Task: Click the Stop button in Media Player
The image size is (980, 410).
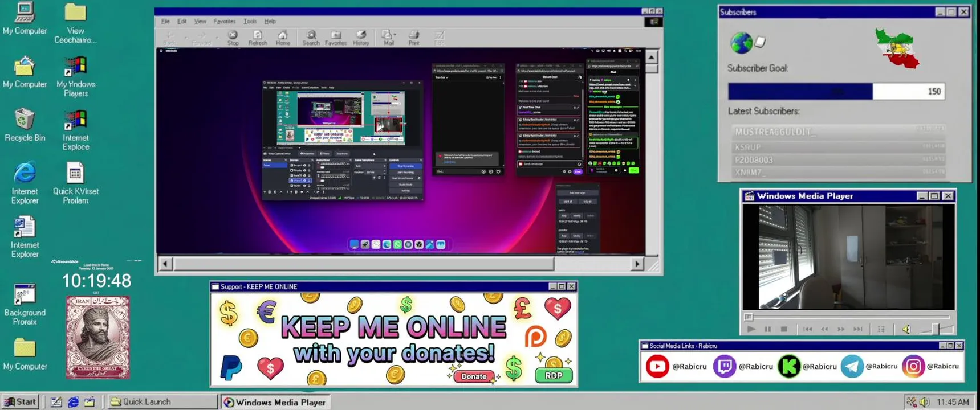Action: [x=784, y=329]
